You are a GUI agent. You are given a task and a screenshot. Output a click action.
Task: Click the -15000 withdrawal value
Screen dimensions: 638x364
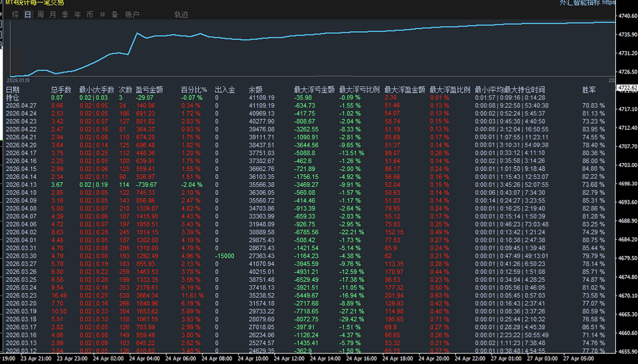(x=225, y=256)
